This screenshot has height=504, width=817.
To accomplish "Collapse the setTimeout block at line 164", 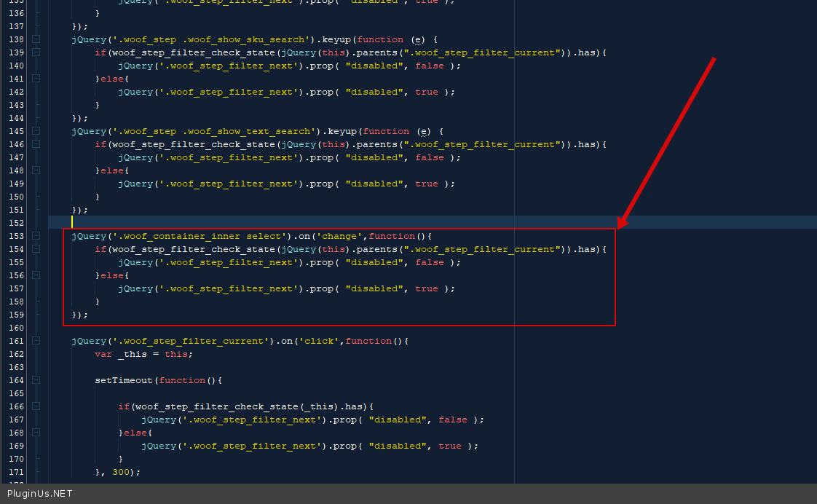I will coord(36,380).
